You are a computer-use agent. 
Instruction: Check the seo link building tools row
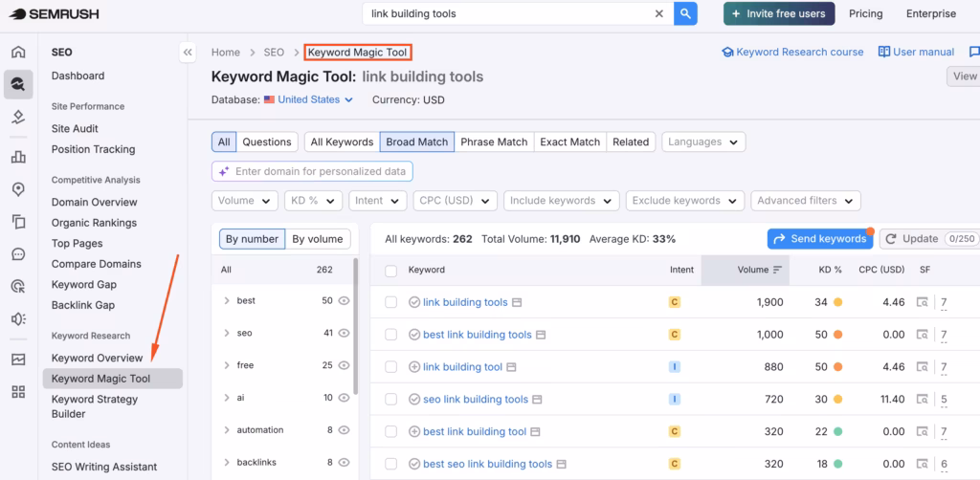[x=391, y=400]
